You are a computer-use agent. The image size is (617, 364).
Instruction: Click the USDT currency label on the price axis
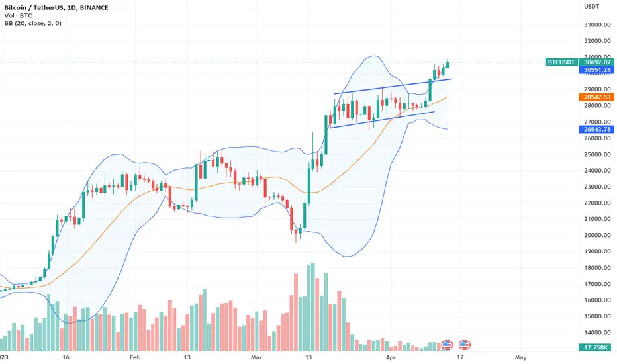(592, 7)
